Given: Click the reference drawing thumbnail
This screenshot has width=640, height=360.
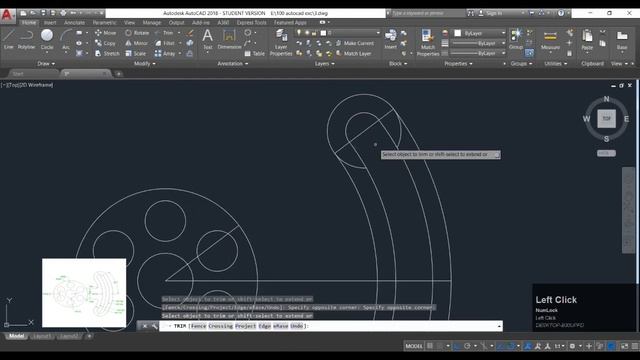Looking at the screenshot, I should pyautogui.click(x=84, y=292).
